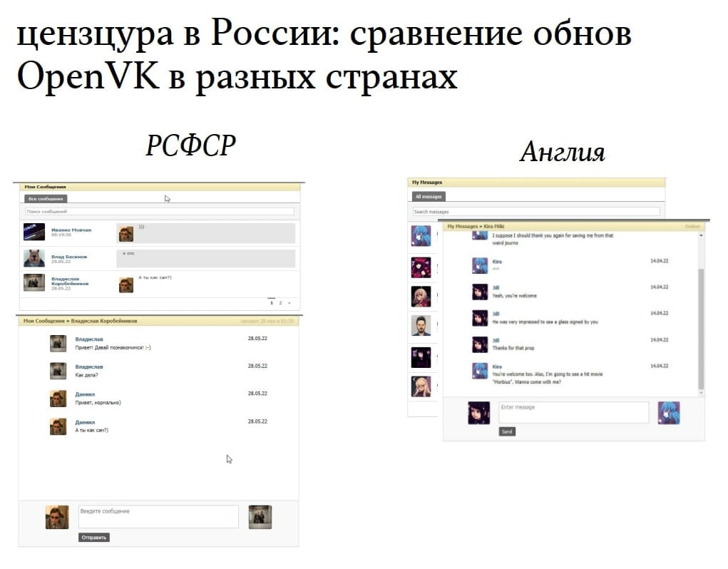Open the blonde girl in red avatar dialog

(x=421, y=297)
